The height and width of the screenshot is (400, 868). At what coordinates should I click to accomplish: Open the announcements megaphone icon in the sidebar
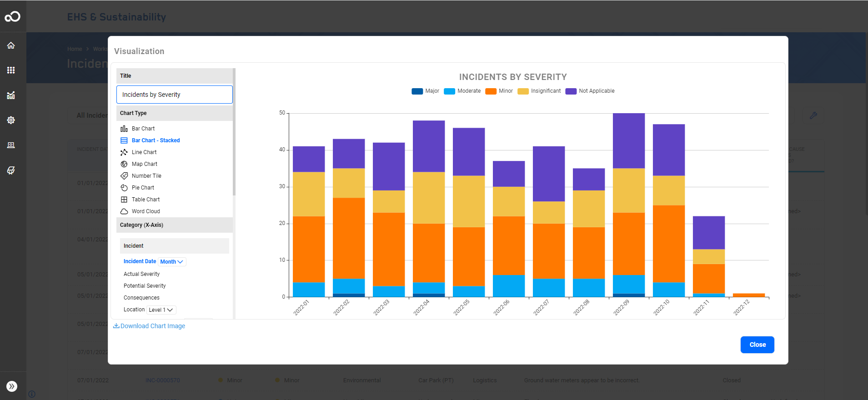(11, 170)
